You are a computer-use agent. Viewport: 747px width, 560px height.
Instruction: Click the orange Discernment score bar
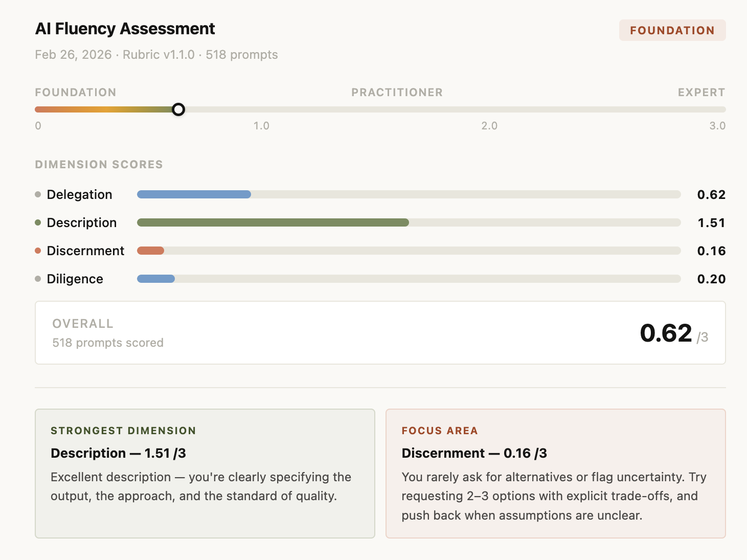click(x=150, y=251)
